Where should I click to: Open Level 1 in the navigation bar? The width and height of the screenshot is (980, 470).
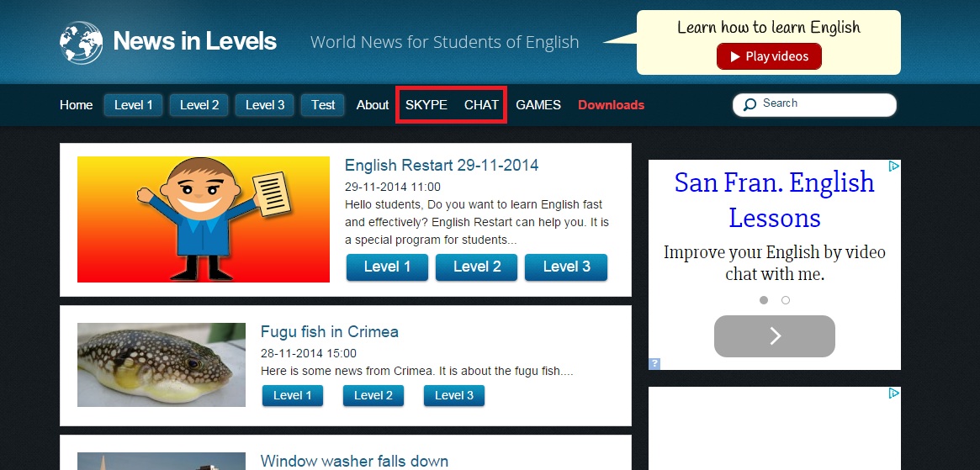(x=134, y=105)
